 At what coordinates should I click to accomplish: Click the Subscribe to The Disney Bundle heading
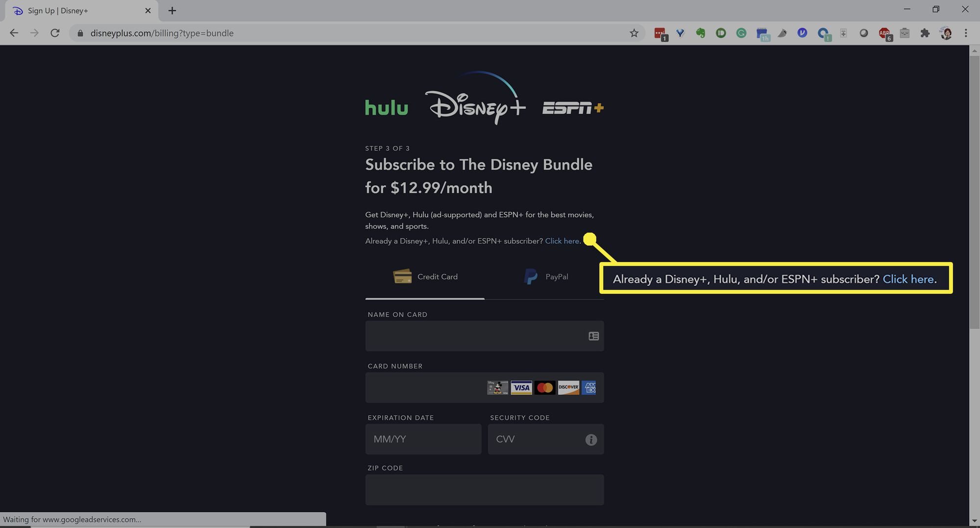point(479,176)
